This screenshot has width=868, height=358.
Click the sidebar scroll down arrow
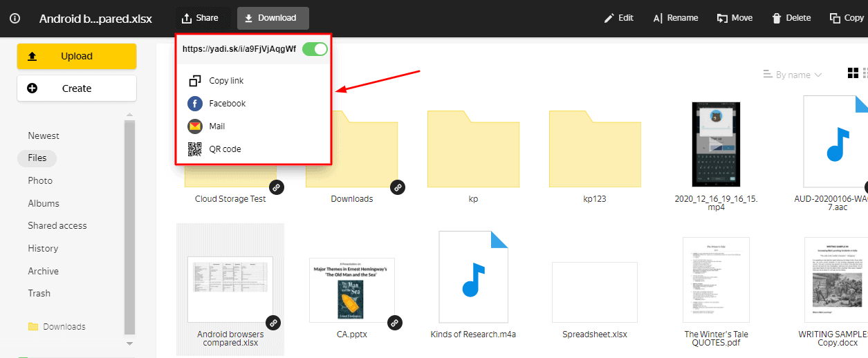tap(129, 343)
